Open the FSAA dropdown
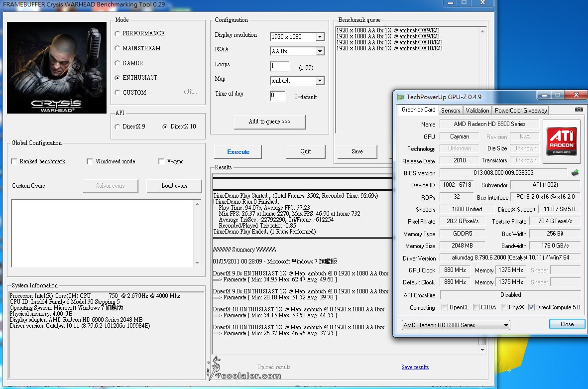 click(x=320, y=51)
